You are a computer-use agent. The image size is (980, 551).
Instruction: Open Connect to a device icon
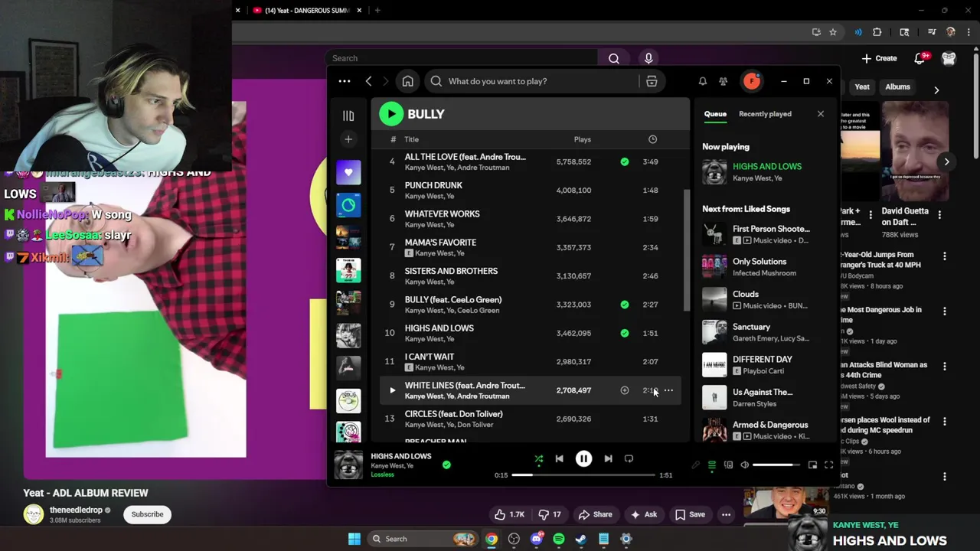coord(728,465)
